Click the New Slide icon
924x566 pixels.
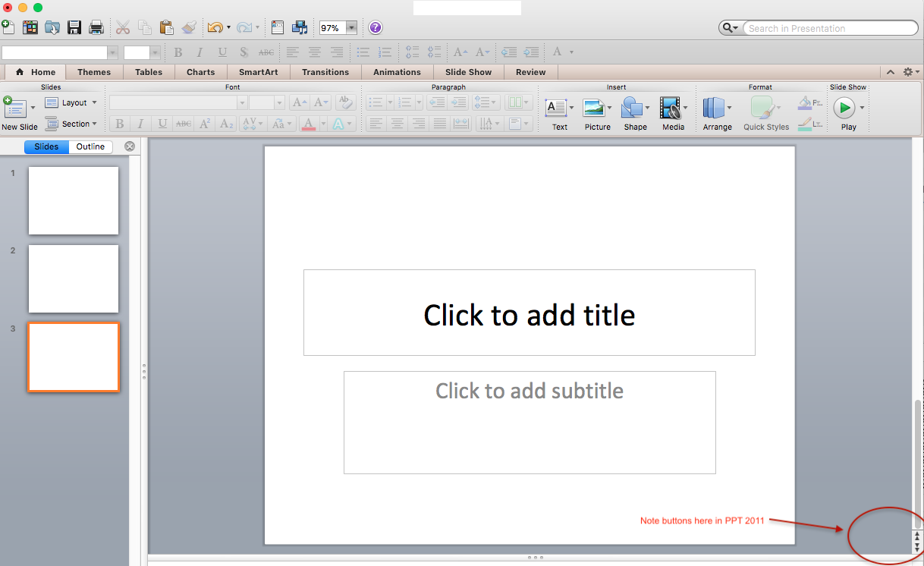click(14, 107)
